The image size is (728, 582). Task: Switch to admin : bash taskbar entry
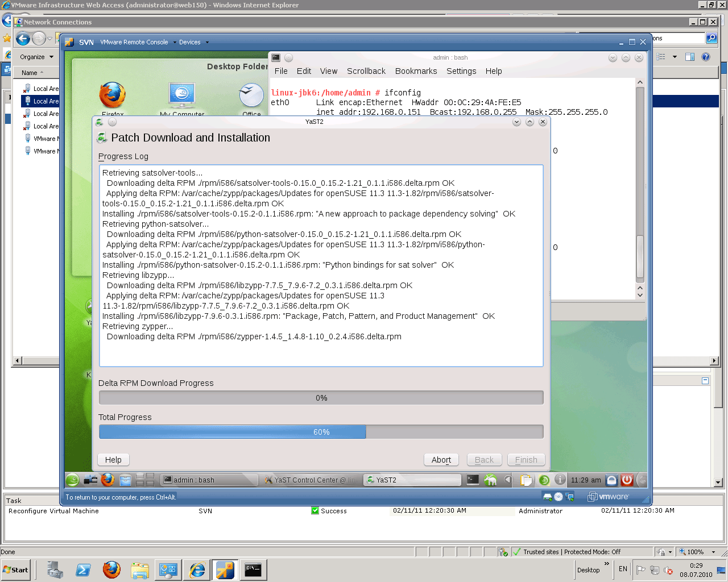tap(209, 480)
